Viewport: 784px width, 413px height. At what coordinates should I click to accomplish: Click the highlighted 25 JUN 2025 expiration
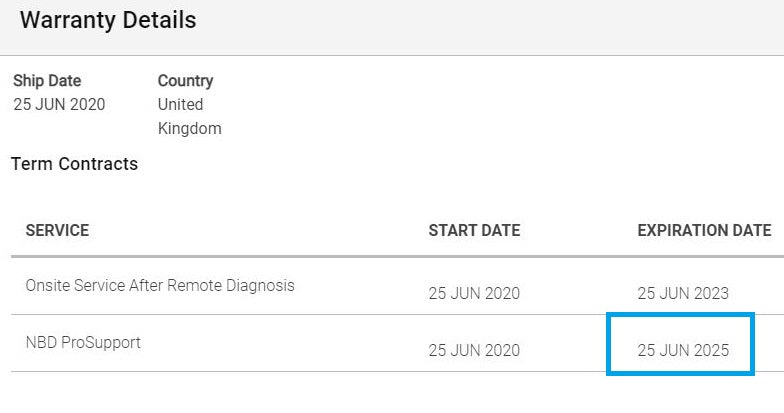click(683, 350)
